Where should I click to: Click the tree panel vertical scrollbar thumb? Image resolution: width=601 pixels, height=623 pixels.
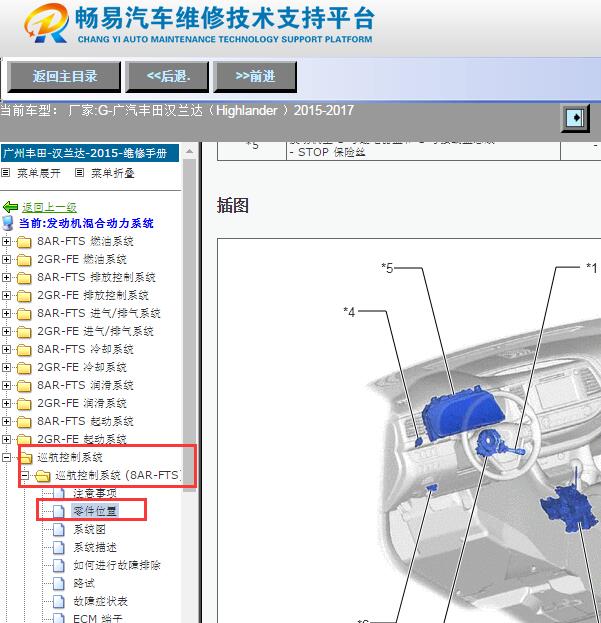click(189, 325)
